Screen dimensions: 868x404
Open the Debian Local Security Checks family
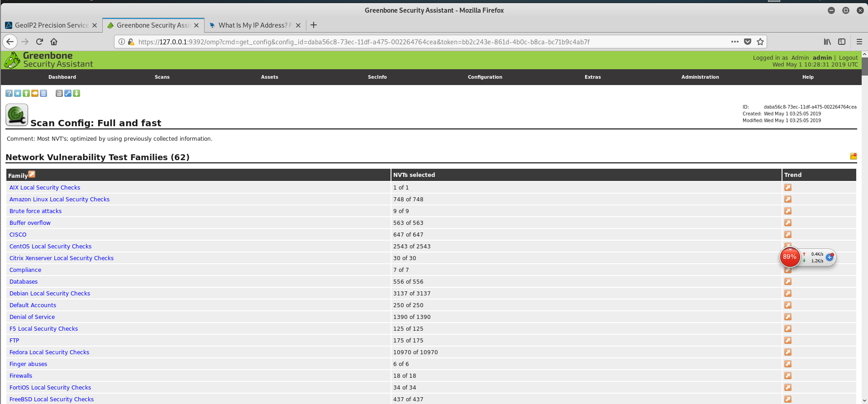pyautogui.click(x=50, y=293)
